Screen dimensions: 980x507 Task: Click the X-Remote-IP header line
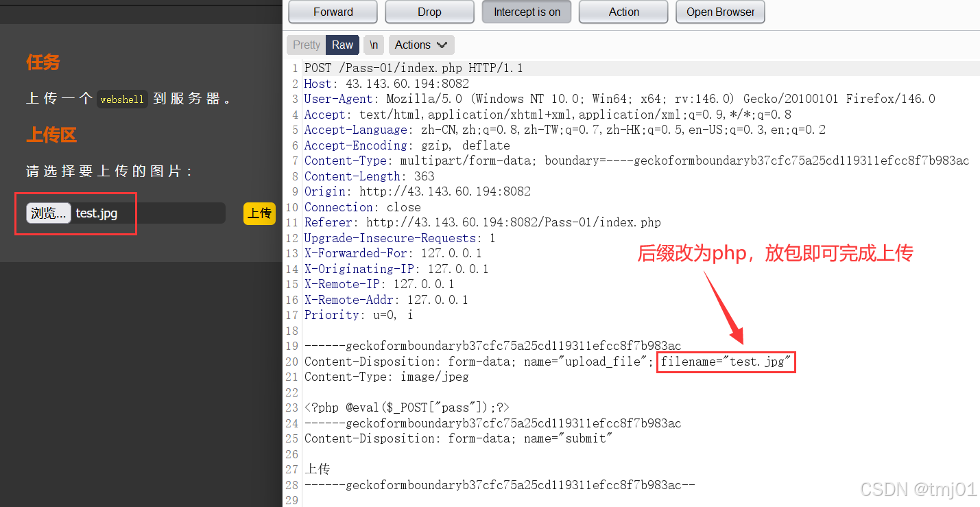[x=379, y=284]
